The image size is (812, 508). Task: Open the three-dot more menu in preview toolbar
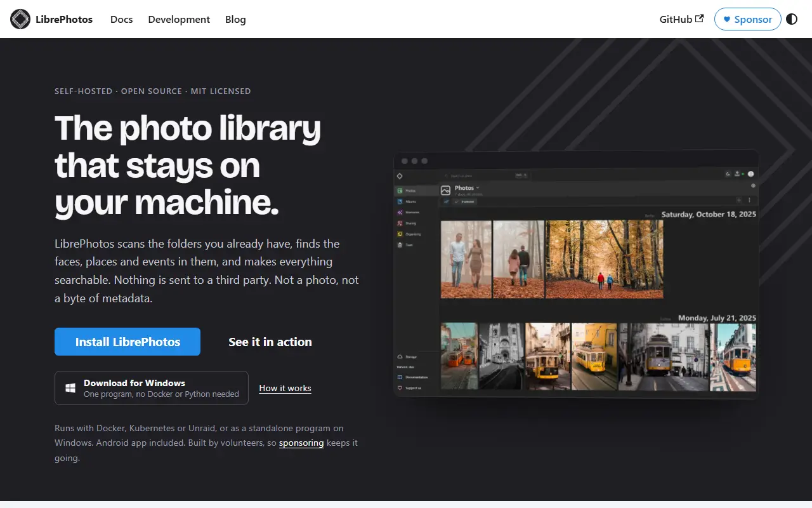tap(749, 200)
